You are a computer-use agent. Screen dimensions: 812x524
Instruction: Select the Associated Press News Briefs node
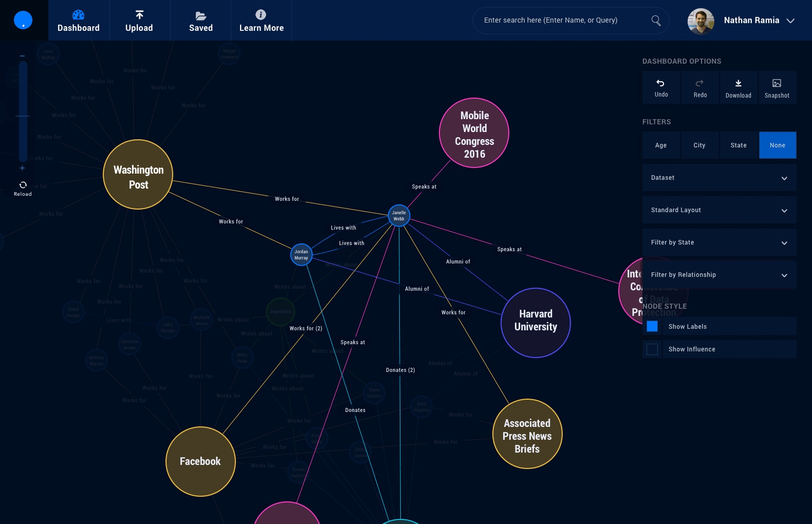[x=527, y=434]
